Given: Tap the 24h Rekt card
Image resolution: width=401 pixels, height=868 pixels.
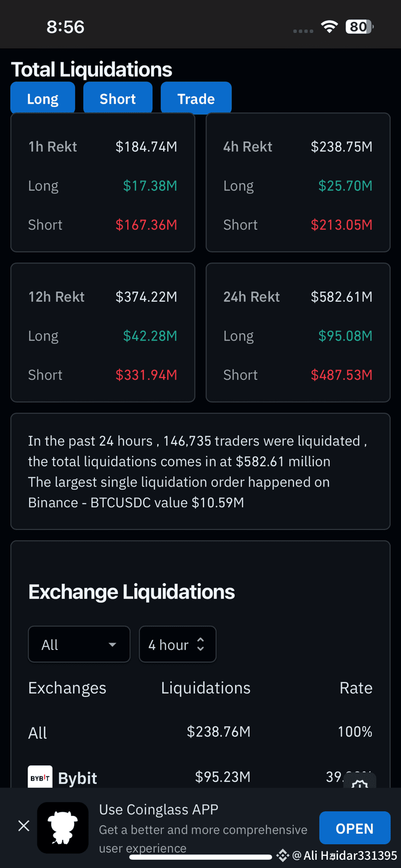Looking at the screenshot, I should coord(298,333).
